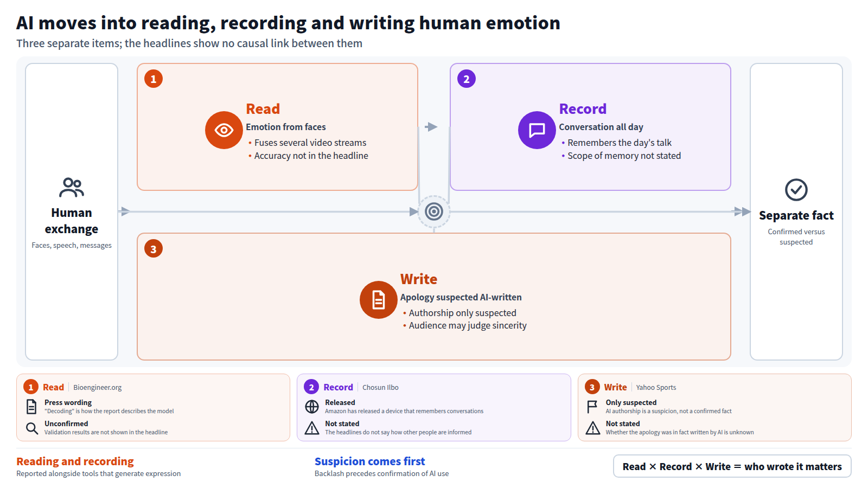868x488 pixels.
Task: Click the people icon above Human exchange
Action: tap(72, 188)
